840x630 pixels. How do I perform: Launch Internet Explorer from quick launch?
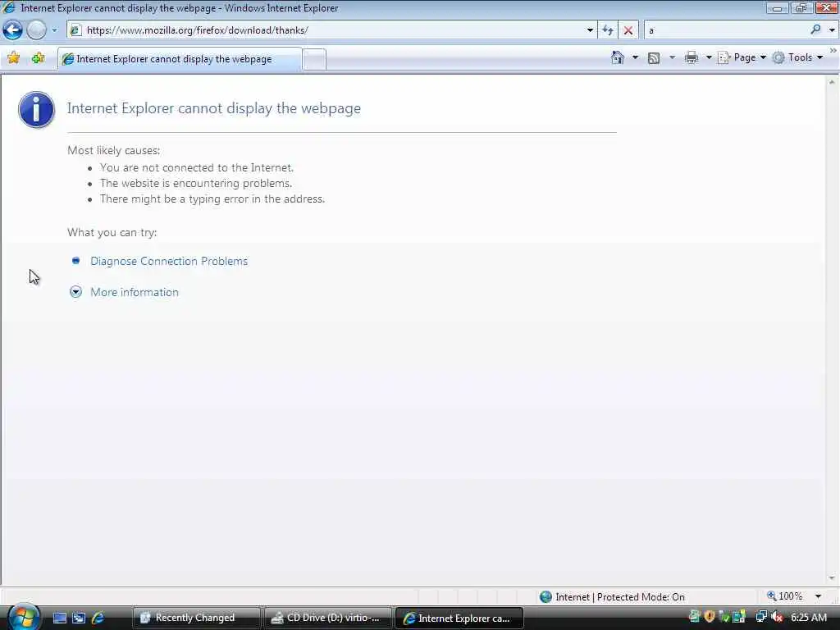coord(98,618)
